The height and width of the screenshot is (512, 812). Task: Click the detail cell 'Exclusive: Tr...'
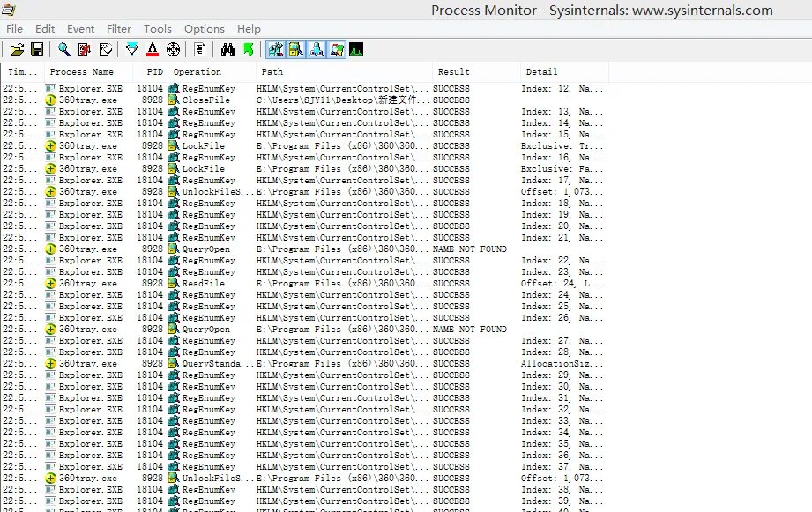point(562,146)
